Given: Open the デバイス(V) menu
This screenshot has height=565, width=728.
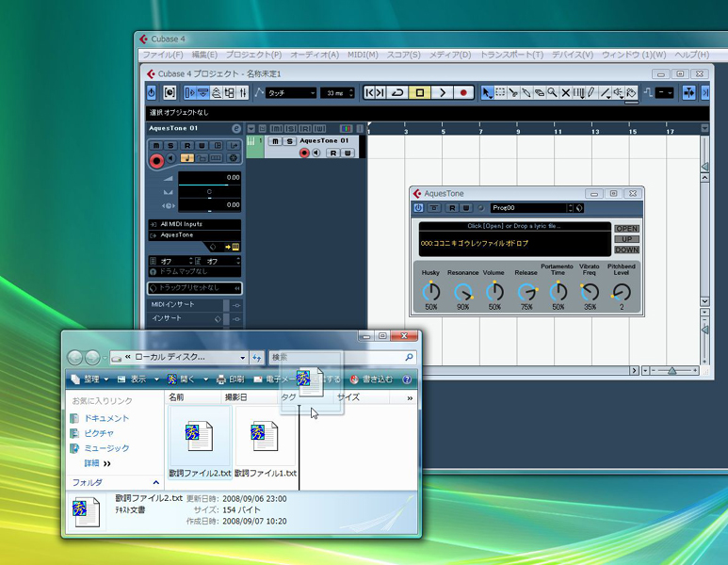Looking at the screenshot, I should (573, 55).
